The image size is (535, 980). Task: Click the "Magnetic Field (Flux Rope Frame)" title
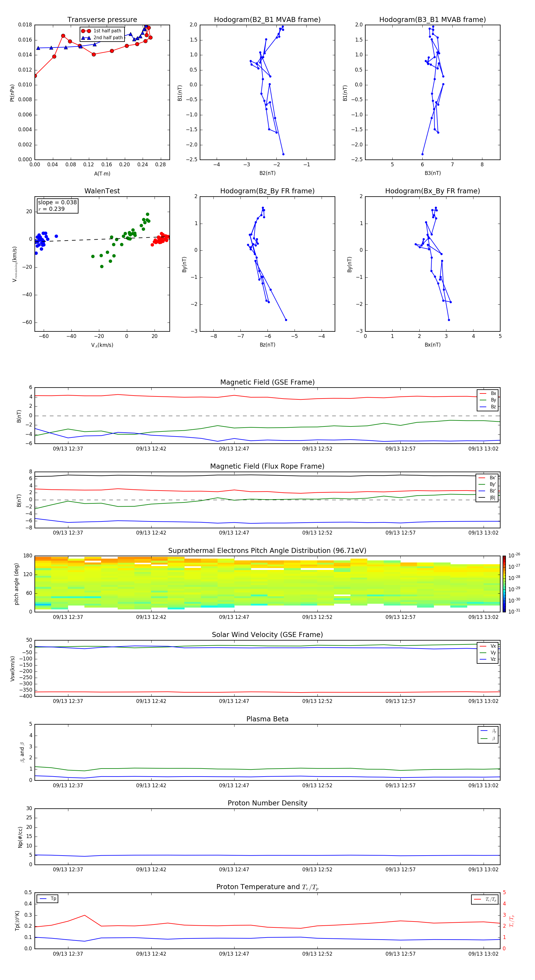[267, 467]
